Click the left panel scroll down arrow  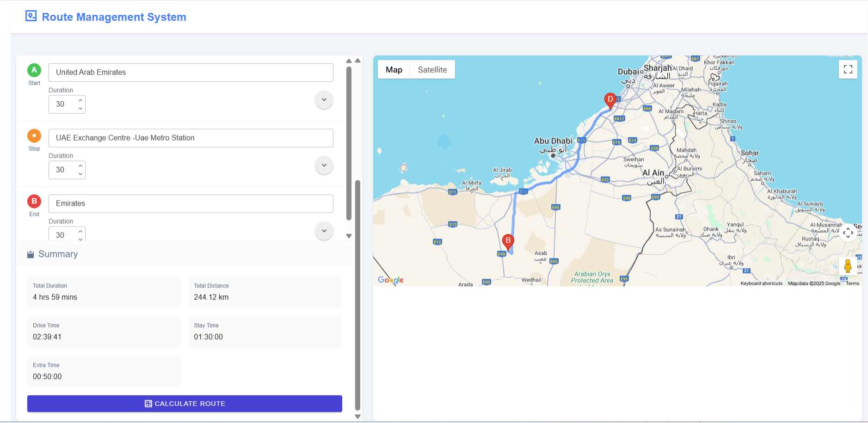pyautogui.click(x=357, y=417)
